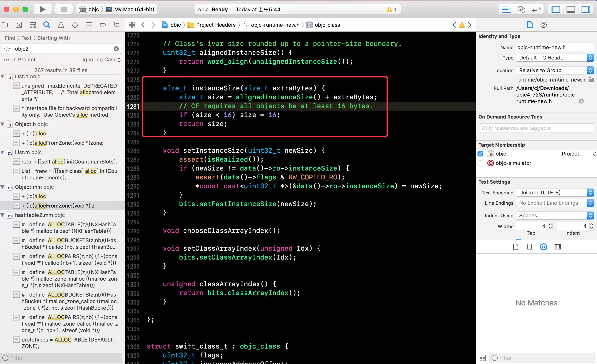Select objc-runtime-new.h in the jump bar
Image resolution: width=597 pixels, height=364 pixels.
[x=275, y=25]
